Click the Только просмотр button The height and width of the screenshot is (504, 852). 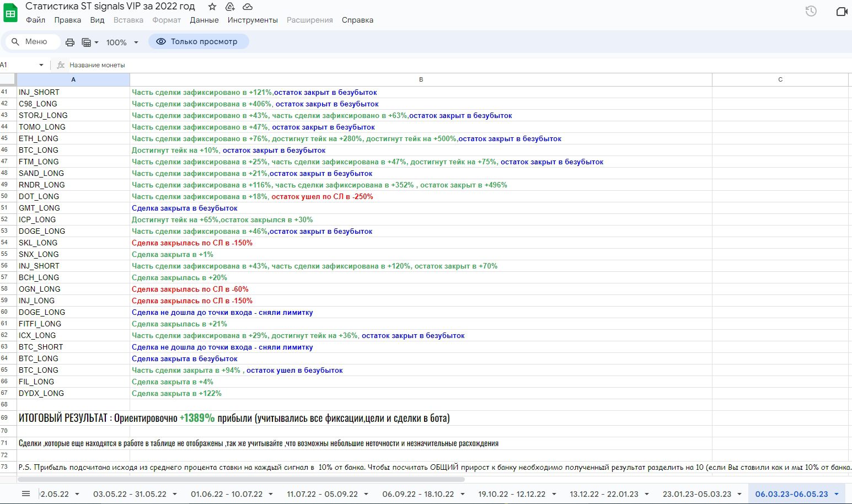(198, 41)
